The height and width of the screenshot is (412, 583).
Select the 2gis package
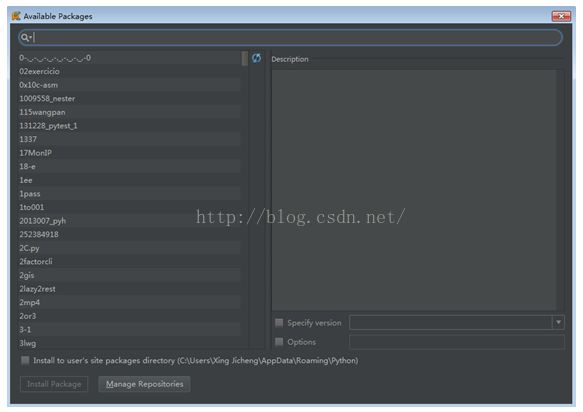click(129, 275)
